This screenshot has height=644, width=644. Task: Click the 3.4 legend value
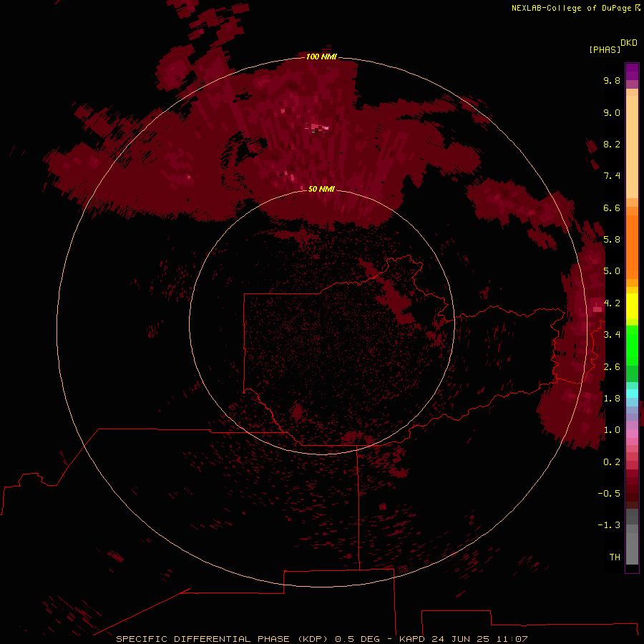tap(612, 335)
